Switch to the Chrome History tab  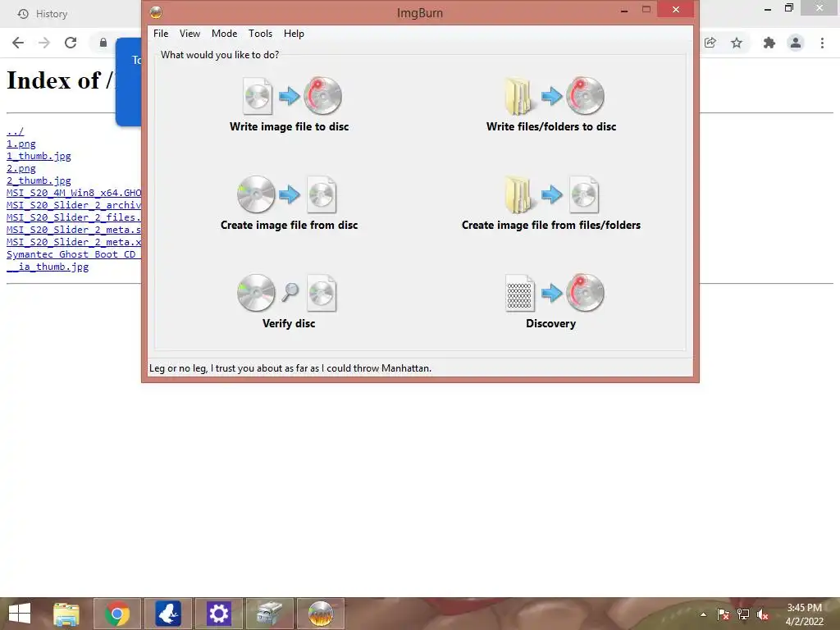[43, 14]
